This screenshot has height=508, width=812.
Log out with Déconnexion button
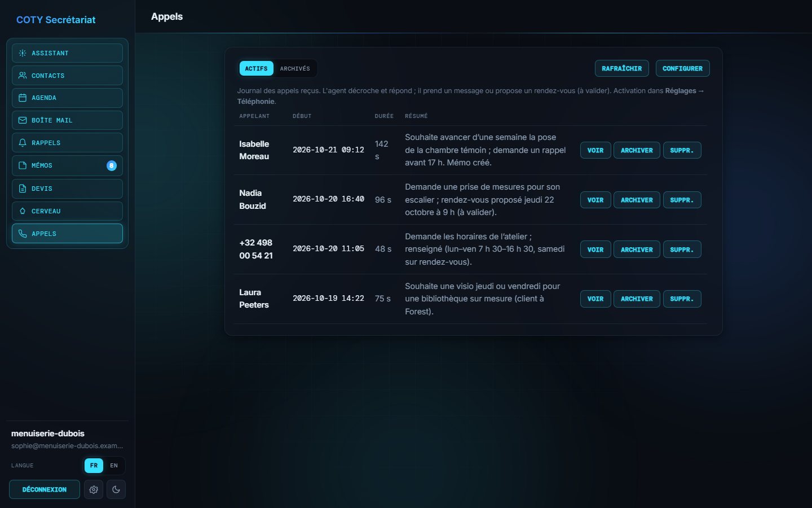(45, 489)
